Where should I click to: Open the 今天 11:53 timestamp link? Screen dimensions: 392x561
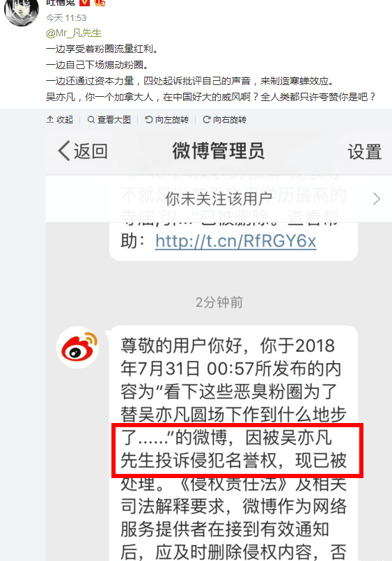pos(66,18)
